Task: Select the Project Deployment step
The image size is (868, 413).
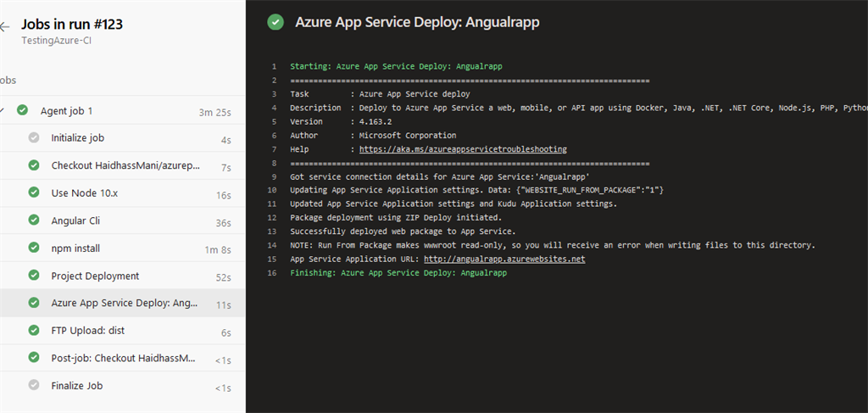Action: pos(122,276)
